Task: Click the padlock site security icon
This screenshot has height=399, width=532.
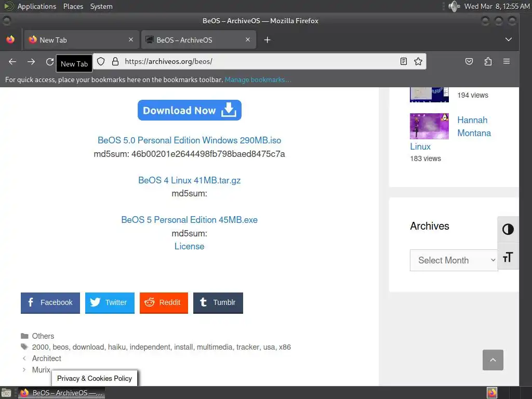Action: [x=115, y=61]
